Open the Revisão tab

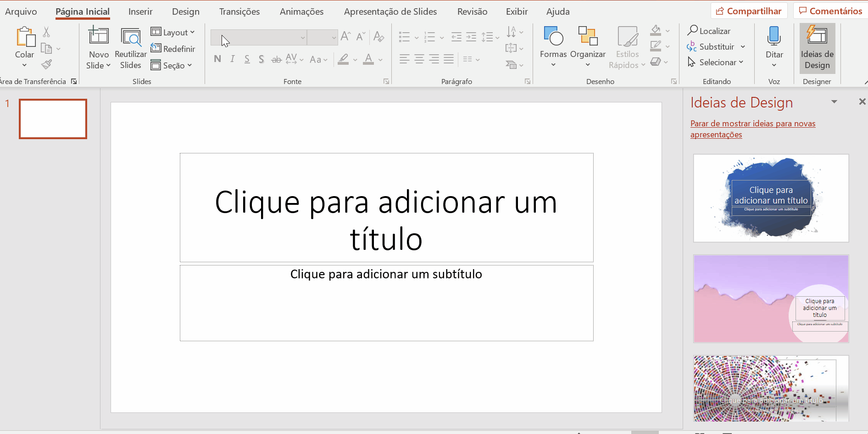click(472, 11)
